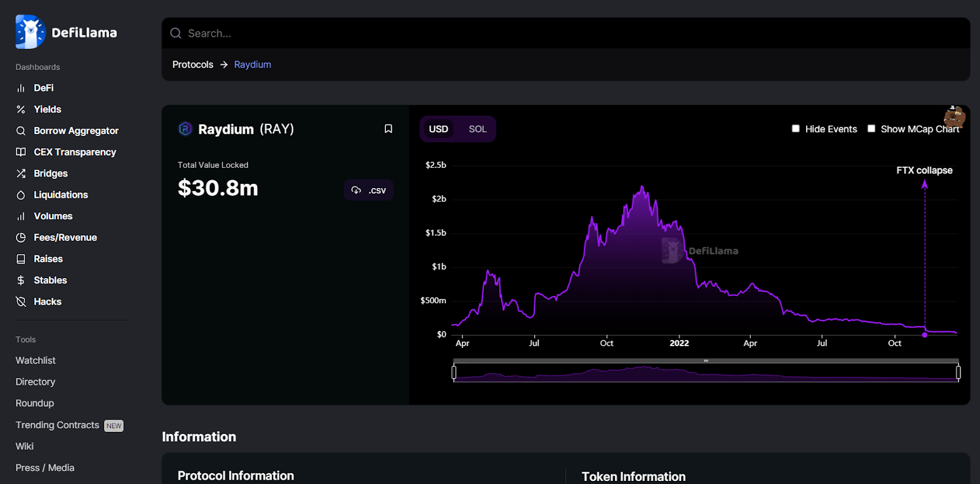980x484 pixels.
Task: Click the Yields percent icon
Action: [x=21, y=110]
